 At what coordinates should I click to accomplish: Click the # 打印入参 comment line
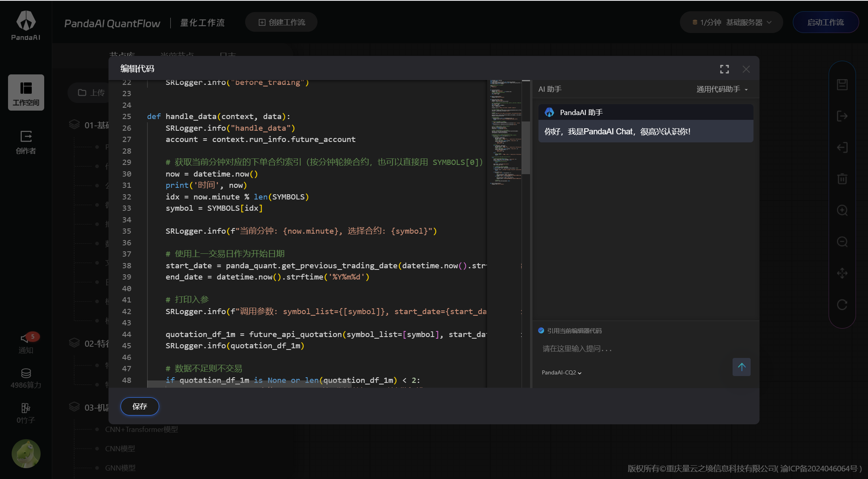[187, 300]
